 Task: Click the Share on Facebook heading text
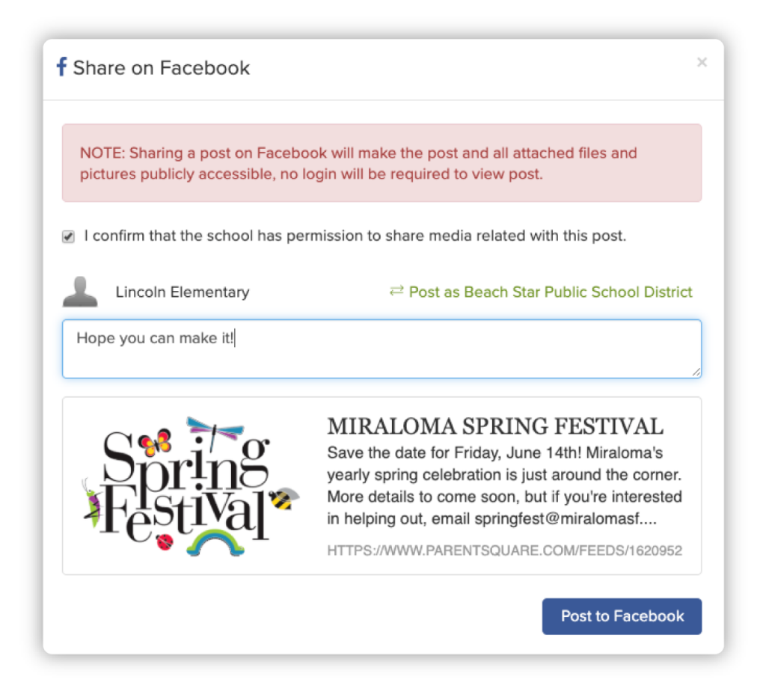tap(162, 67)
